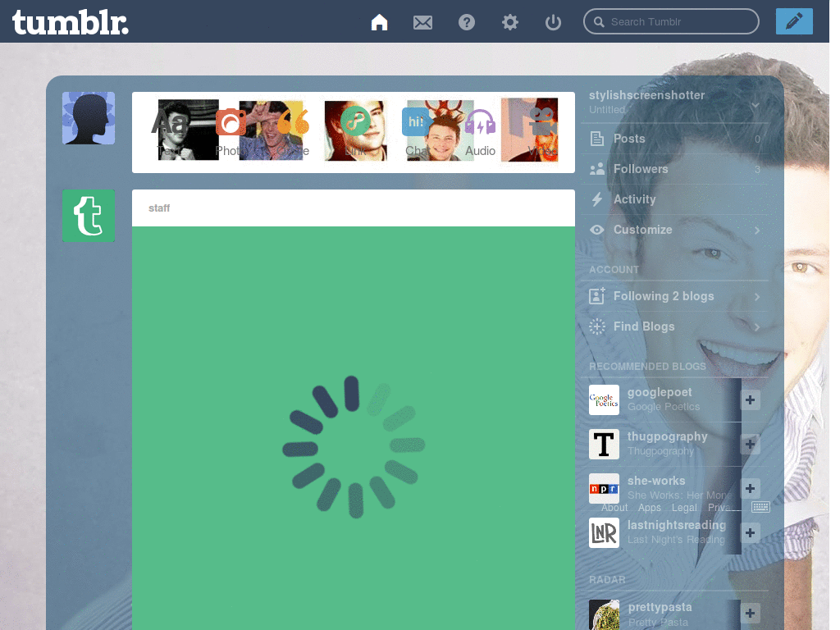Click in the Search Tumblr field
840x630 pixels.
[x=671, y=21]
